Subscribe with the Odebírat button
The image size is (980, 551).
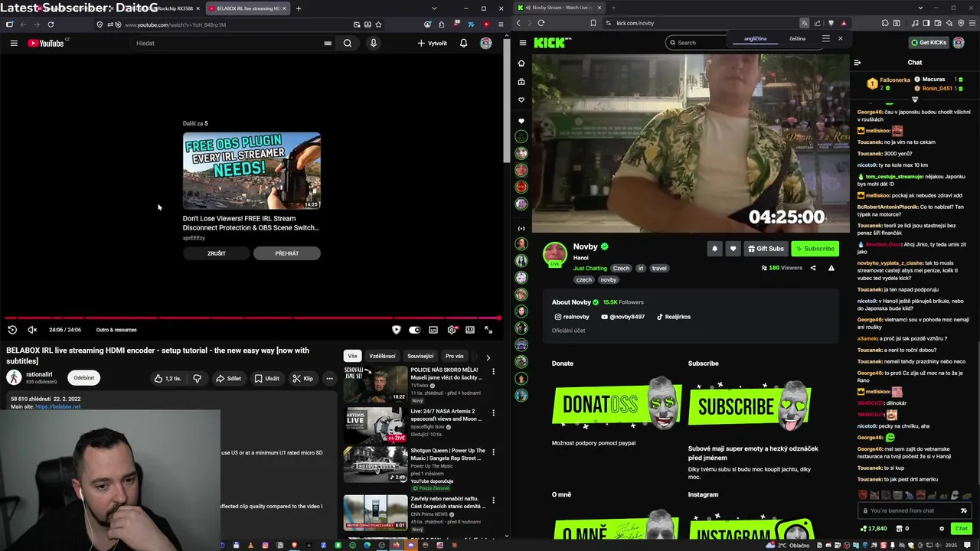coord(84,377)
